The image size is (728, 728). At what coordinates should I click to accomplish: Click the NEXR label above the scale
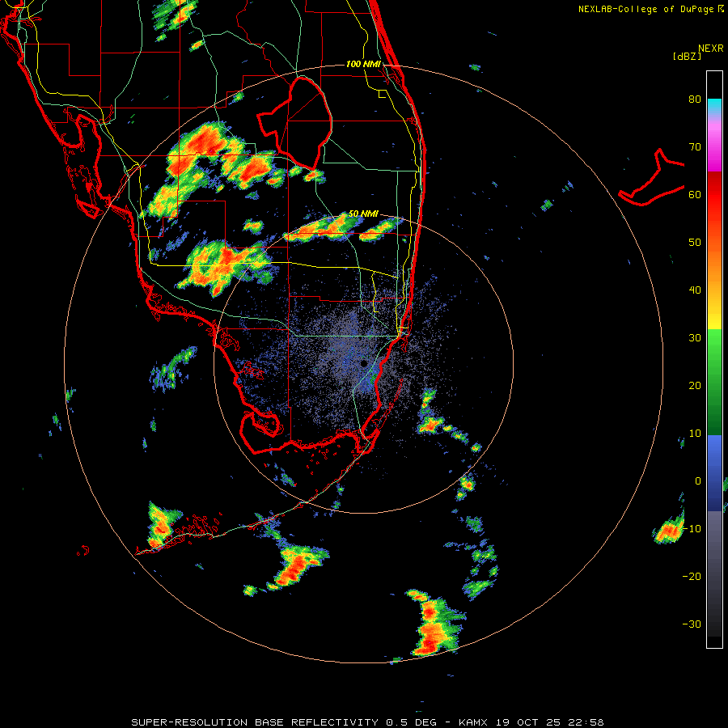click(710, 49)
